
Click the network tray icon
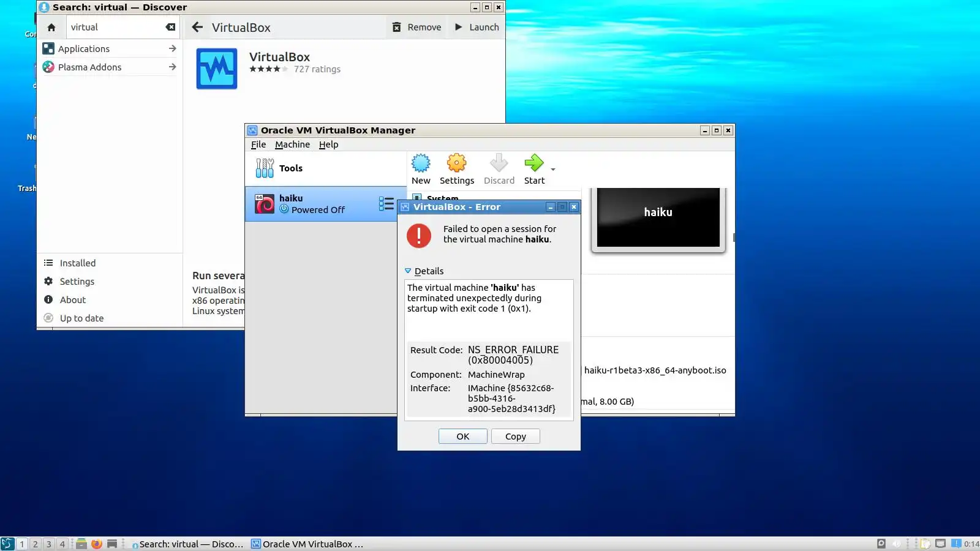click(x=940, y=544)
